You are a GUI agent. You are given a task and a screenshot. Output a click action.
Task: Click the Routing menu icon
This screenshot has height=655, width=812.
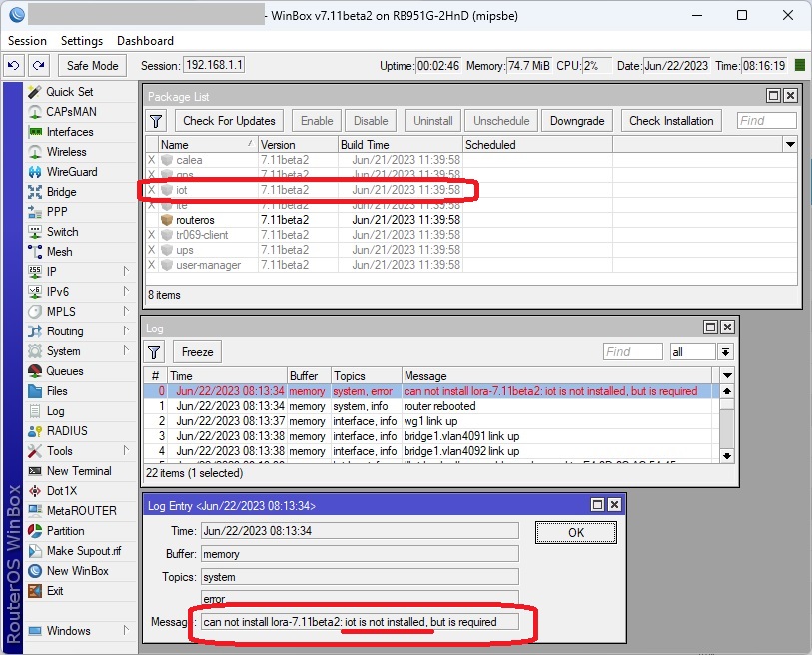pyautogui.click(x=35, y=331)
